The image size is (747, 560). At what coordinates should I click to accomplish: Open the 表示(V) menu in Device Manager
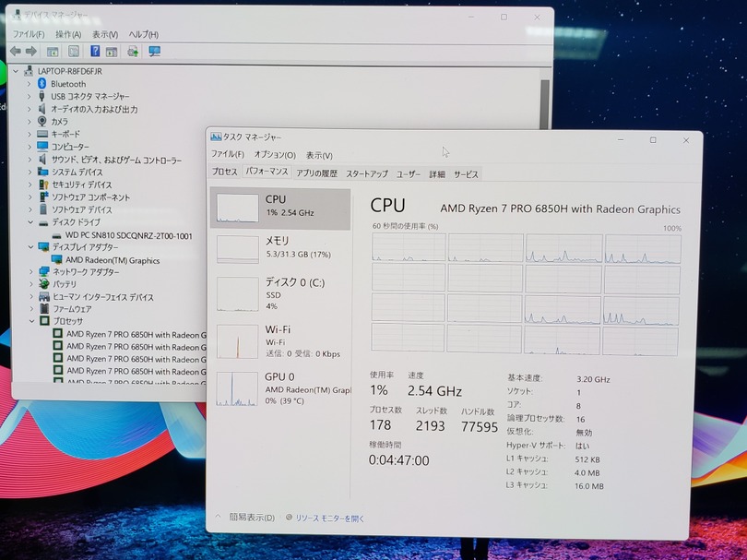pyautogui.click(x=105, y=34)
